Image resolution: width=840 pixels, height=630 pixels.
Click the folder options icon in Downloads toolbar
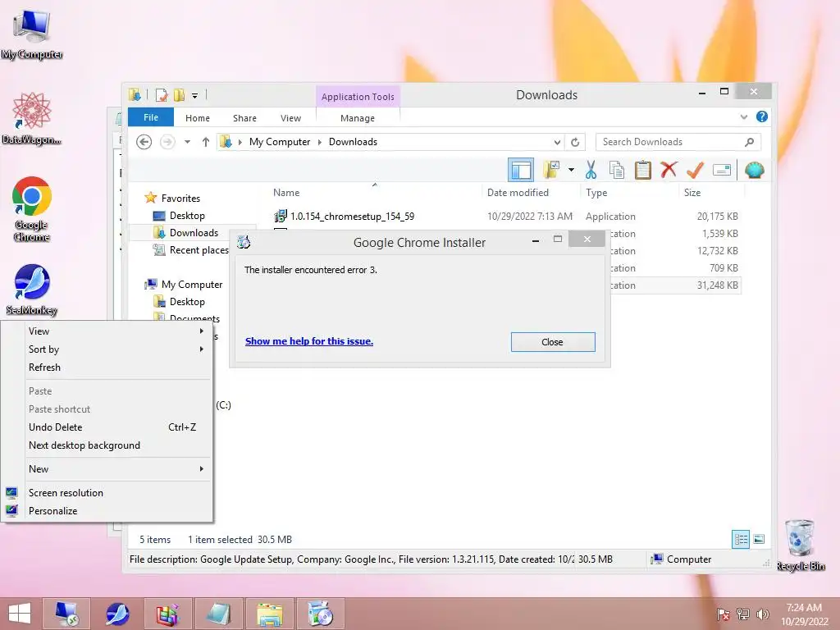[551, 171]
